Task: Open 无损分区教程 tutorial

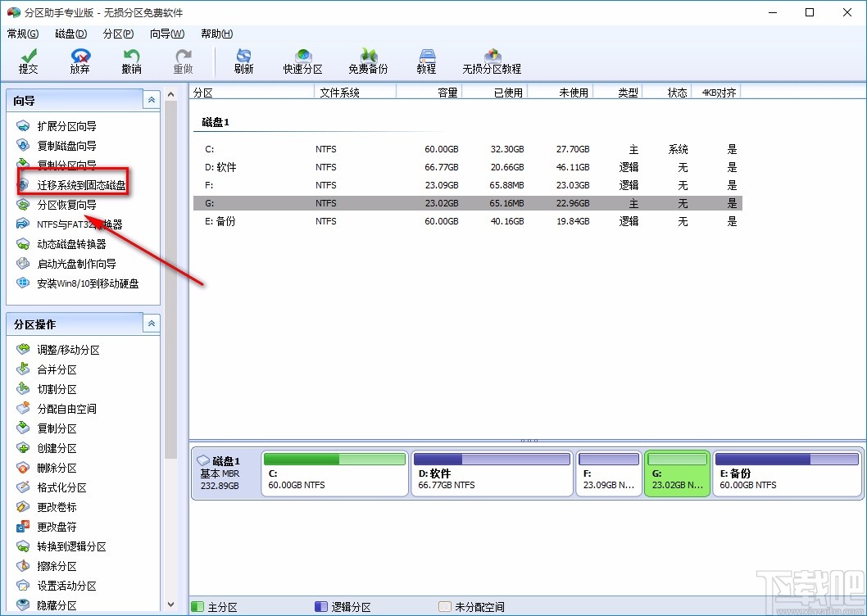Action: [x=493, y=61]
